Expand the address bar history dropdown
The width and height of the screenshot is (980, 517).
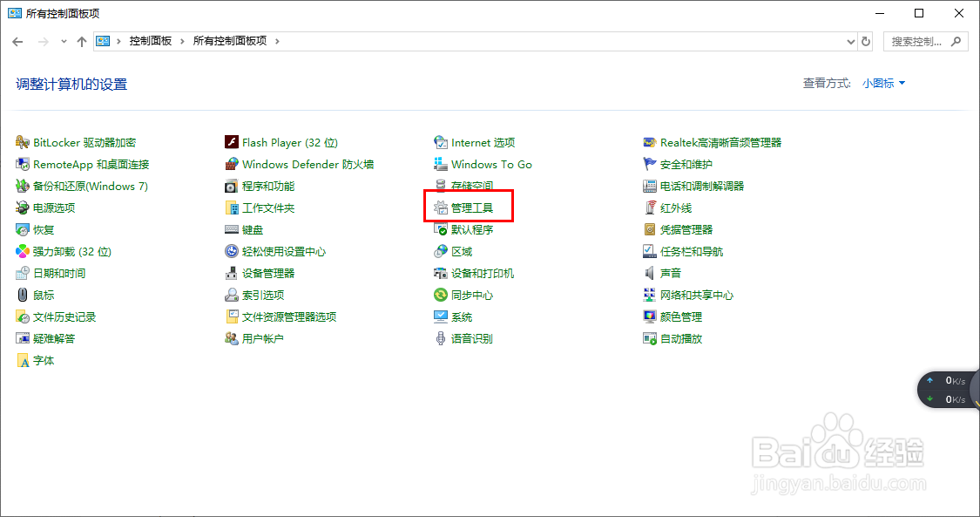click(x=850, y=42)
